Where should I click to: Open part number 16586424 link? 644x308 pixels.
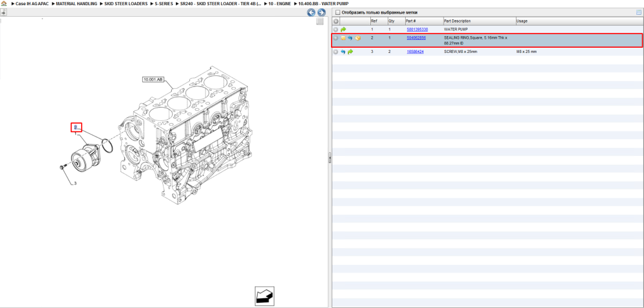[x=415, y=52]
